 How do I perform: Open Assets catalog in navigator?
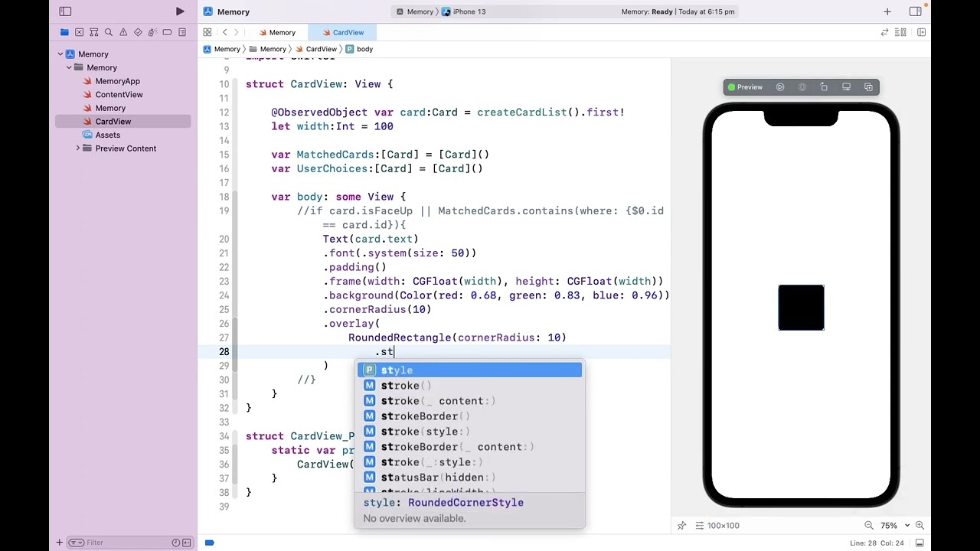[107, 135]
